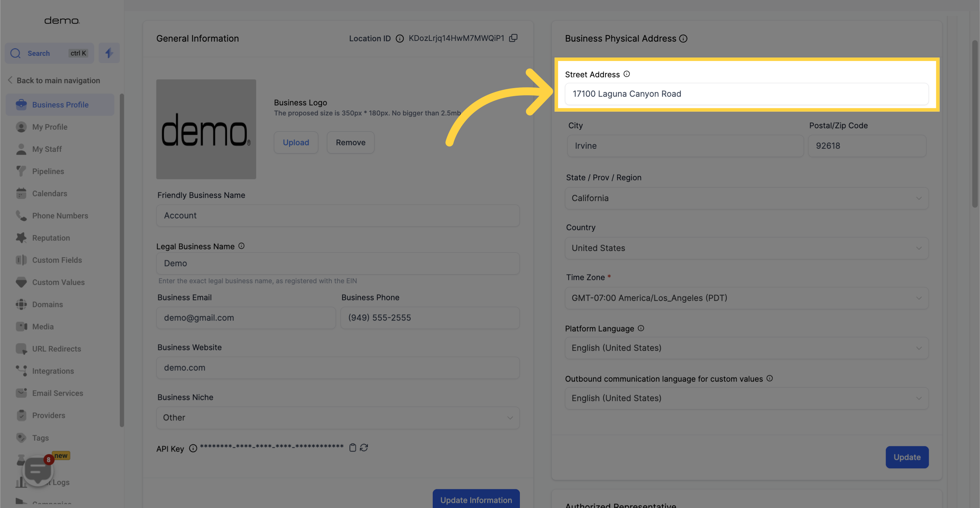Click the Street Address input field

[x=746, y=94]
